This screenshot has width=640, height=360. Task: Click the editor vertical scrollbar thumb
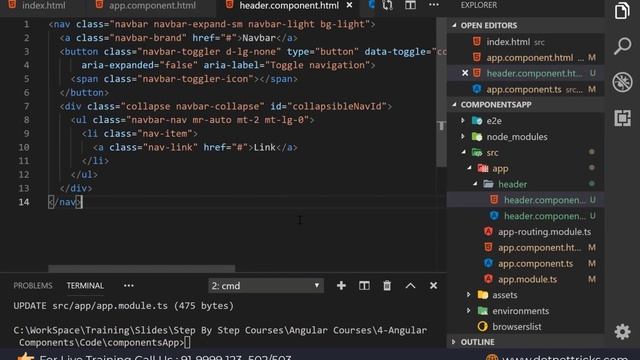pyautogui.click(x=441, y=92)
